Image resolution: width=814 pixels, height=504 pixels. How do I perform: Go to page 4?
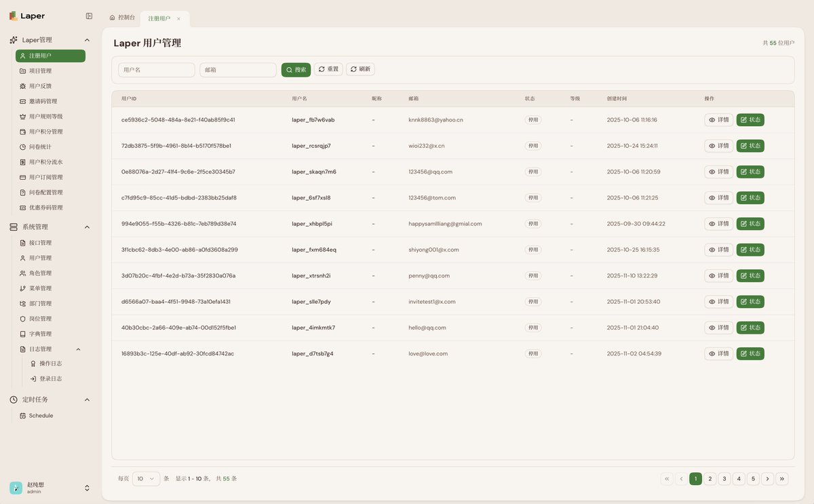[739, 479]
